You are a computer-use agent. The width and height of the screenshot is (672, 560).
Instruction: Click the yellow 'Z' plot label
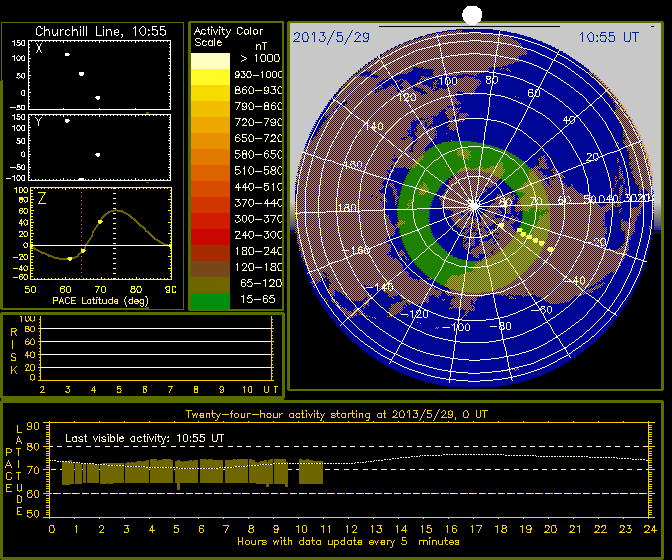tap(42, 198)
